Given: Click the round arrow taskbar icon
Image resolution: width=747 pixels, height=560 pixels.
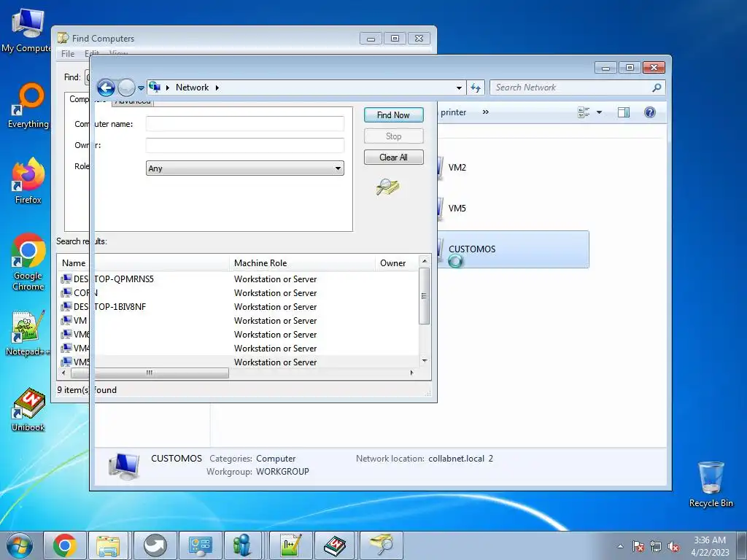Looking at the screenshot, I should pyautogui.click(x=155, y=545).
